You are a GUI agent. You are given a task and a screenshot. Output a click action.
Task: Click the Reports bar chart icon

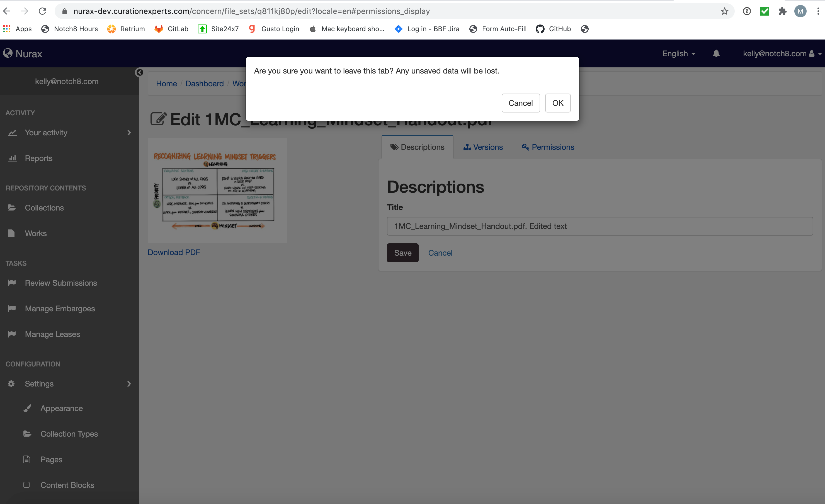[12, 158]
